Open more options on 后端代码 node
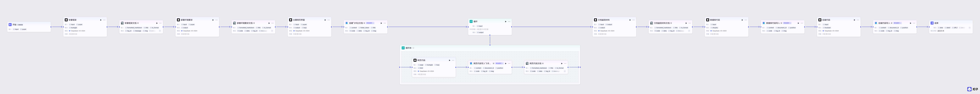980x94 pixels. (x=858, y=20)
